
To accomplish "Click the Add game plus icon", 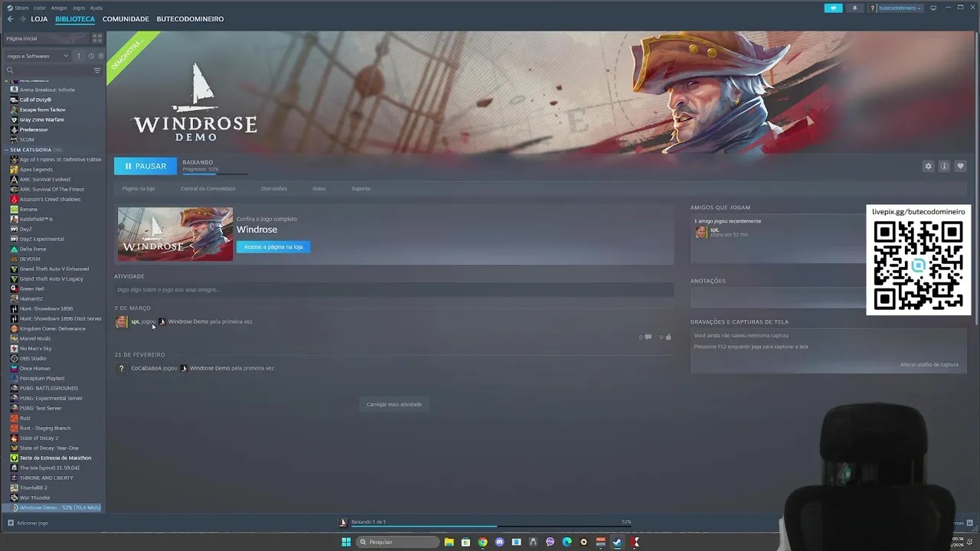I will click(11, 523).
